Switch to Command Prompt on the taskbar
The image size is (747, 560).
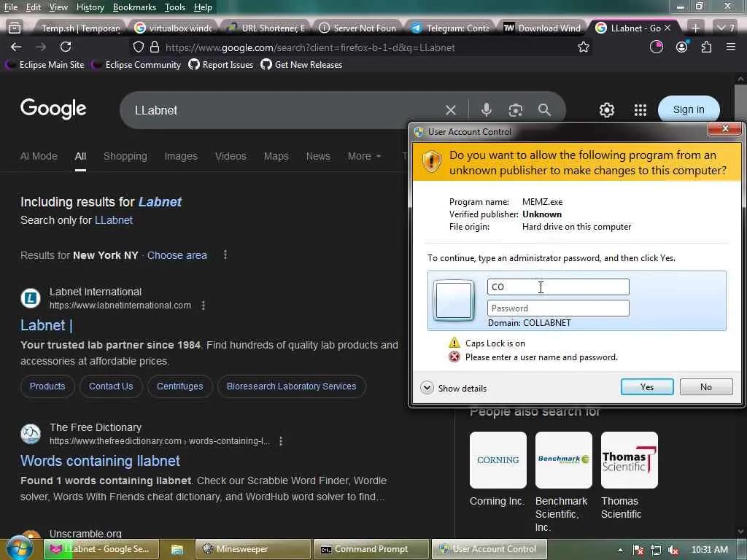tap(371, 549)
